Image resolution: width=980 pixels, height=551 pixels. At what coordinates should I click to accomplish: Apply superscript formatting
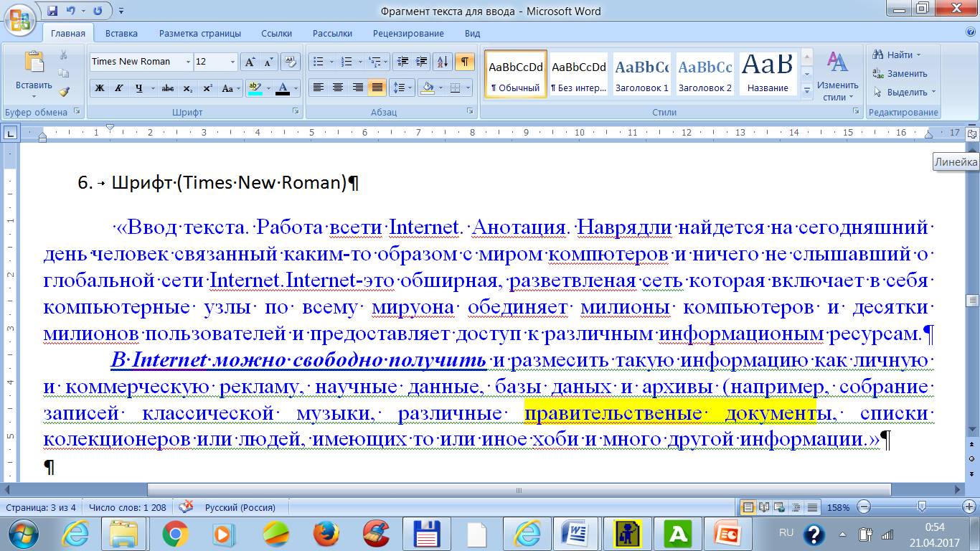coord(207,88)
